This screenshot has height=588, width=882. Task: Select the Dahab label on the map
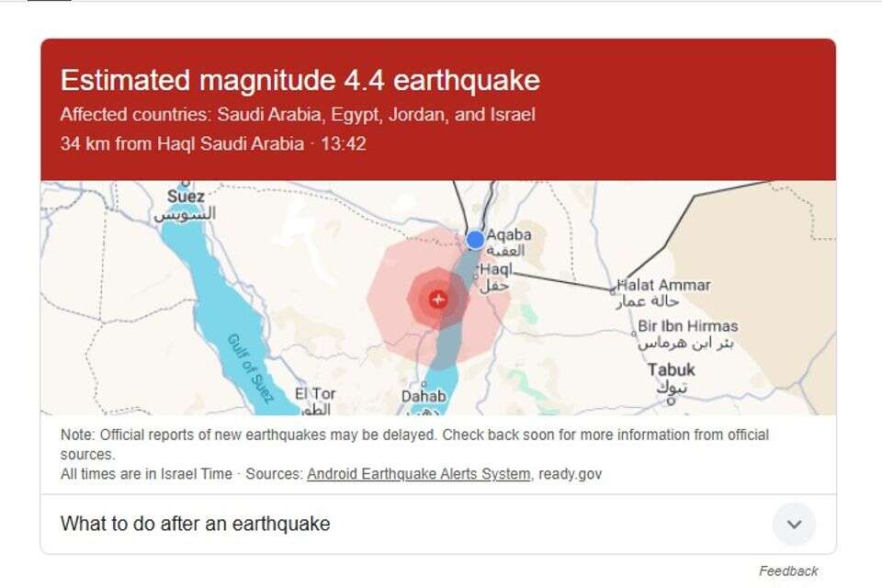coord(423,396)
